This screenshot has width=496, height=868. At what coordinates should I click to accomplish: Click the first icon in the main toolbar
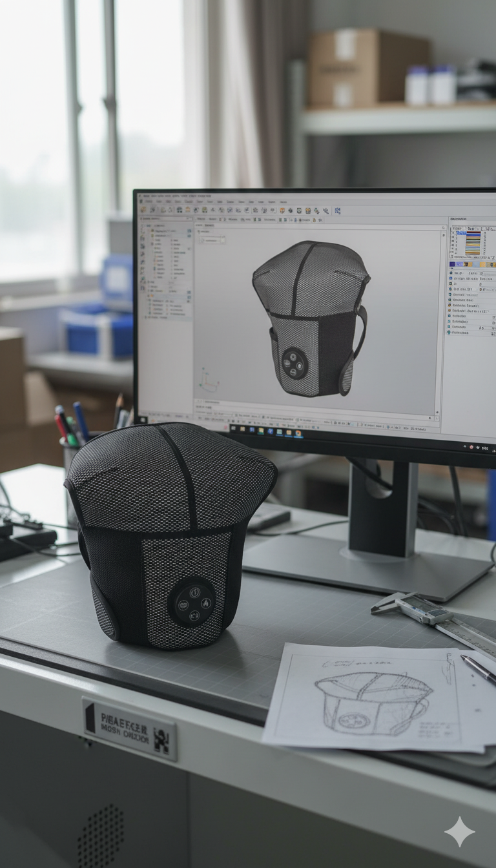tap(143, 209)
